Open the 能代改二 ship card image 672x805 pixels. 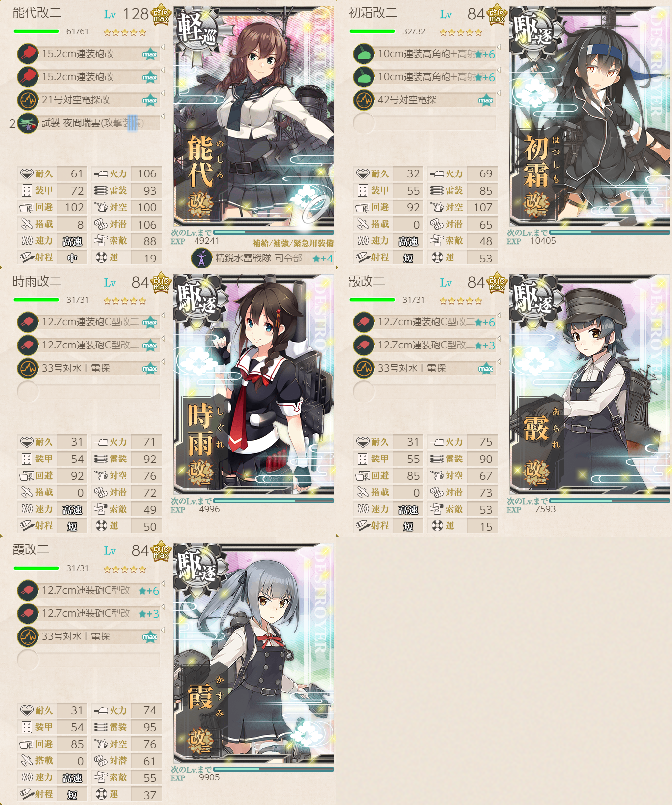[x=253, y=116]
